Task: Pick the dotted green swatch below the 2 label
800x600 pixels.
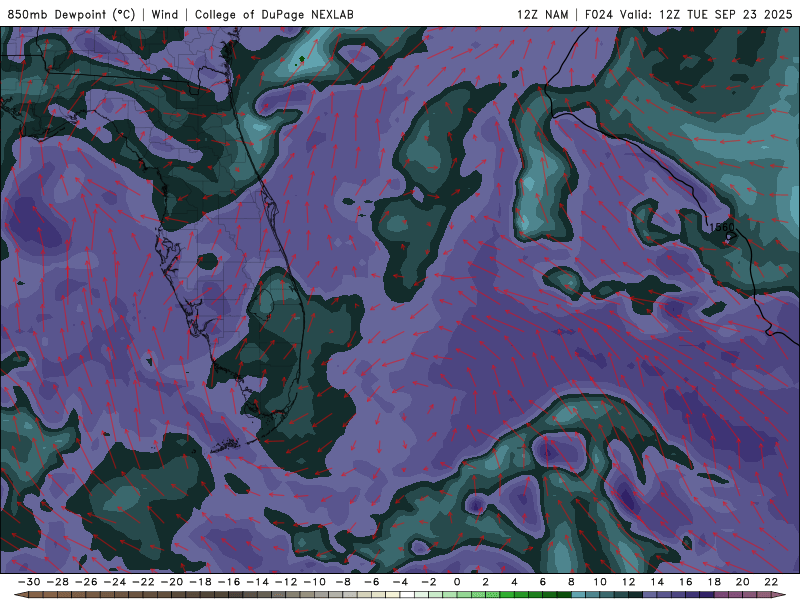Action: pyautogui.click(x=493, y=595)
